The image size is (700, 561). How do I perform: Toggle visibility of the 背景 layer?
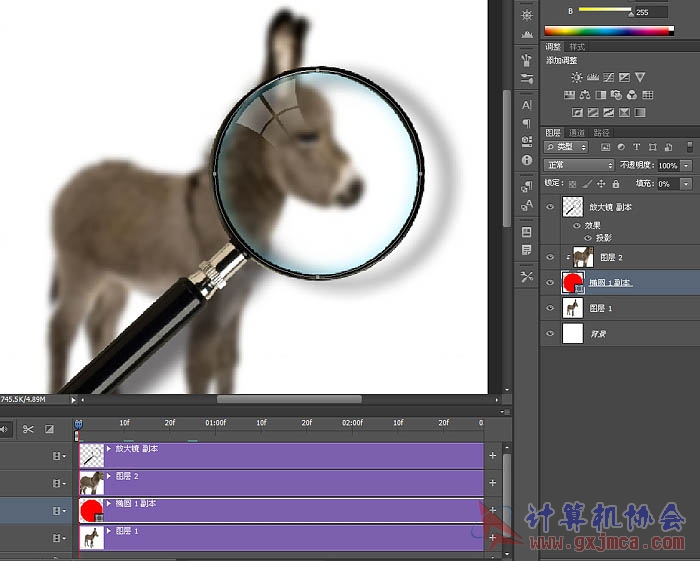coord(550,333)
